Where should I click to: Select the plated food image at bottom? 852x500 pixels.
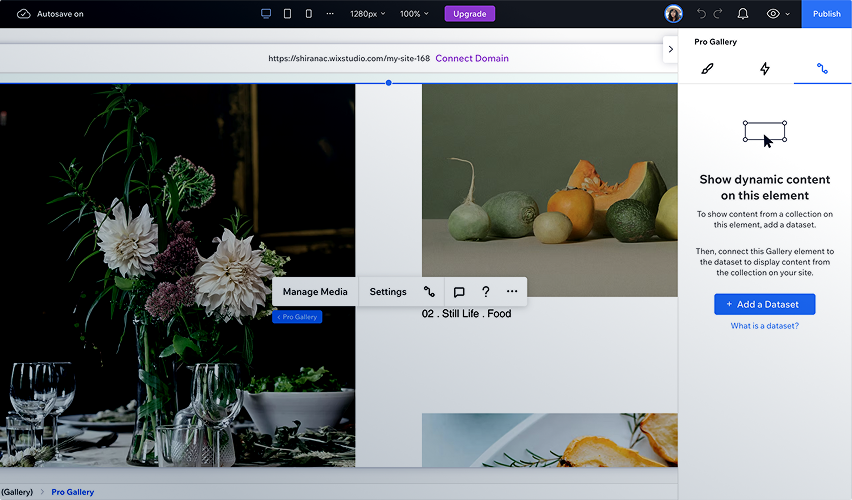coord(549,440)
